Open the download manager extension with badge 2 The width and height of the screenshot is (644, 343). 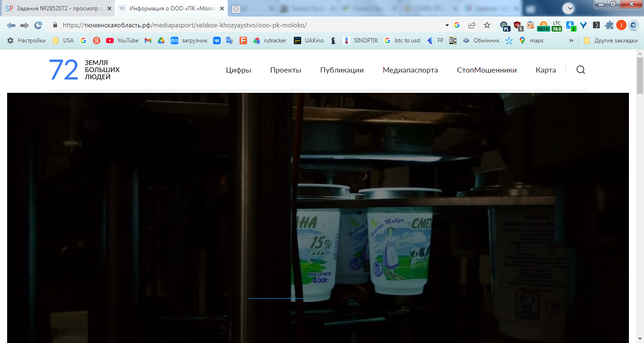point(570,25)
